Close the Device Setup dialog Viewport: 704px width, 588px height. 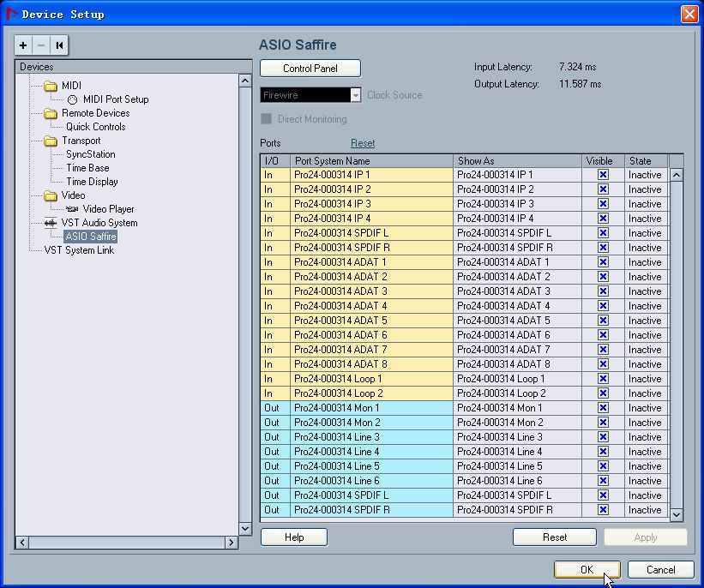click(689, 14)
